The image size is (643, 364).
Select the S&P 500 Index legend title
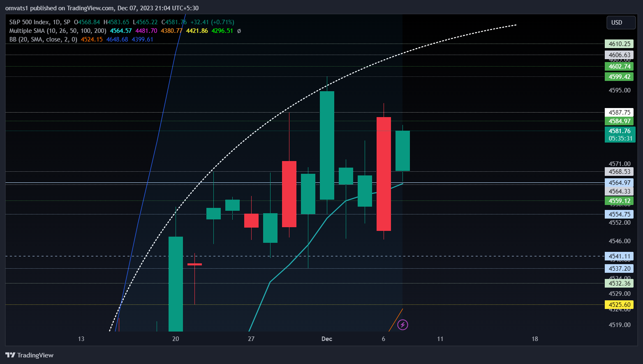pyautogui.click(x=40, y=22)
